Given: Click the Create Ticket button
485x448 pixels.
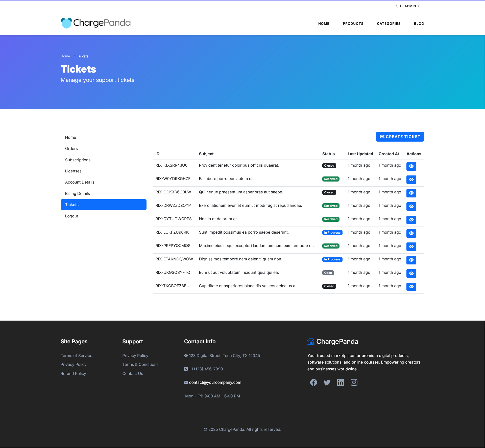Looking at the screenshot, I should coord(400,137).
